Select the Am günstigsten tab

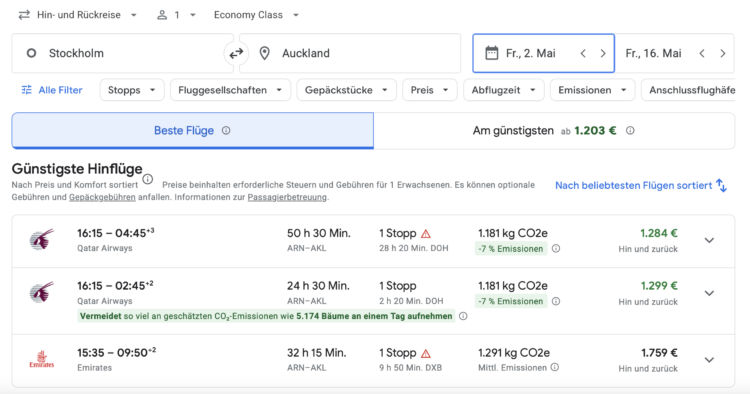coord(554,131)
